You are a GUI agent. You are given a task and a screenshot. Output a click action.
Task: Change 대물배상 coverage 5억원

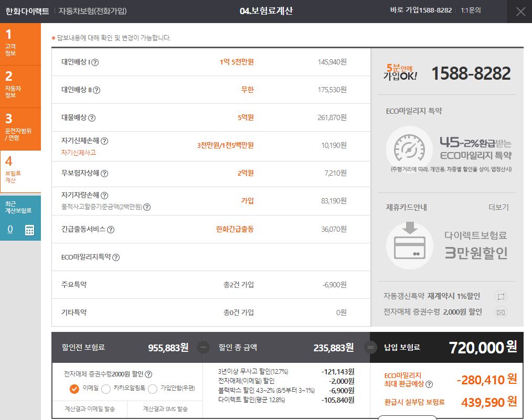[246, 117]
